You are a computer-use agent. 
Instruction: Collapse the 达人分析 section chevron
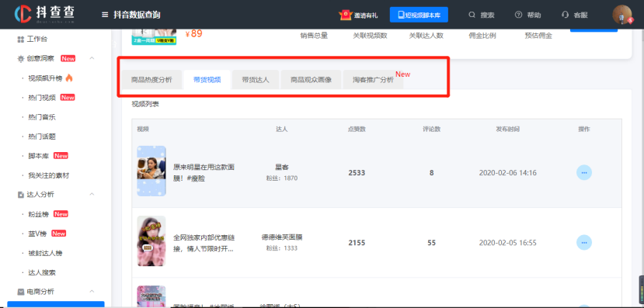pyautogui.click(x=92, y=194)
